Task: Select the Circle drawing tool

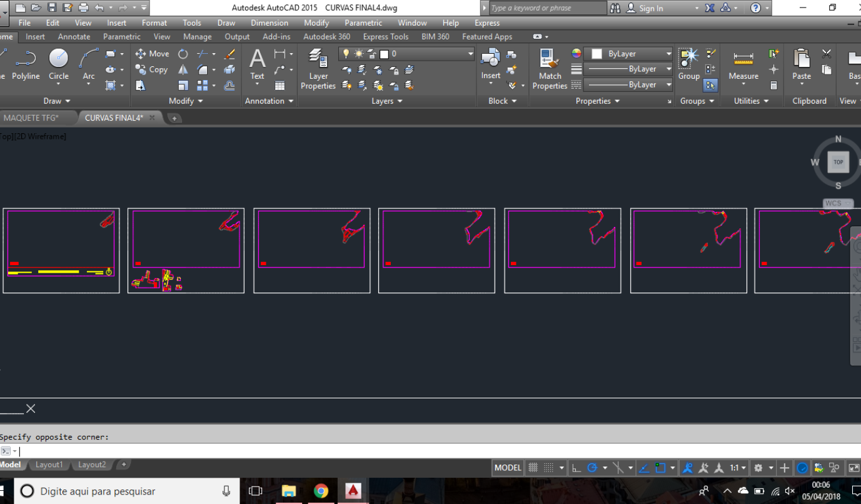Action: tap(58, 65)
